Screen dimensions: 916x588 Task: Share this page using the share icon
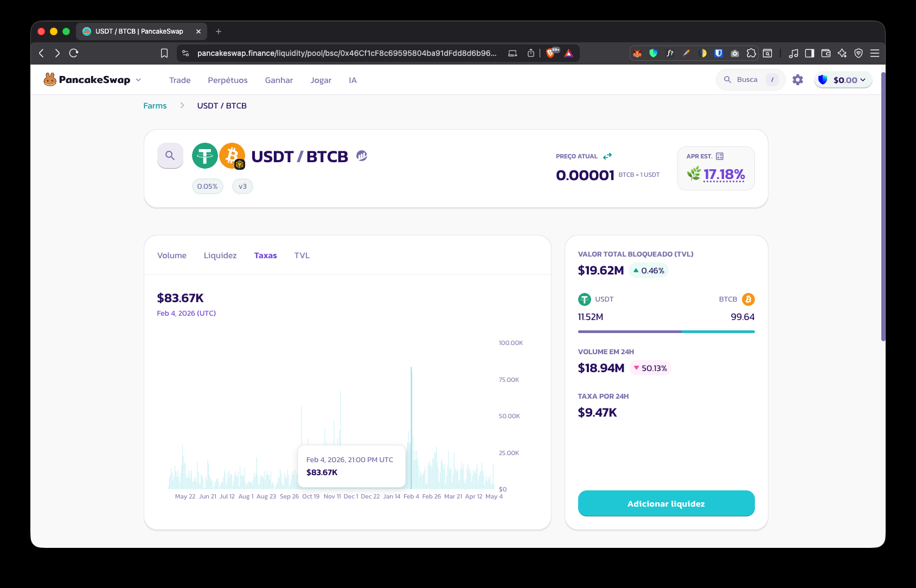pos(531,53)
